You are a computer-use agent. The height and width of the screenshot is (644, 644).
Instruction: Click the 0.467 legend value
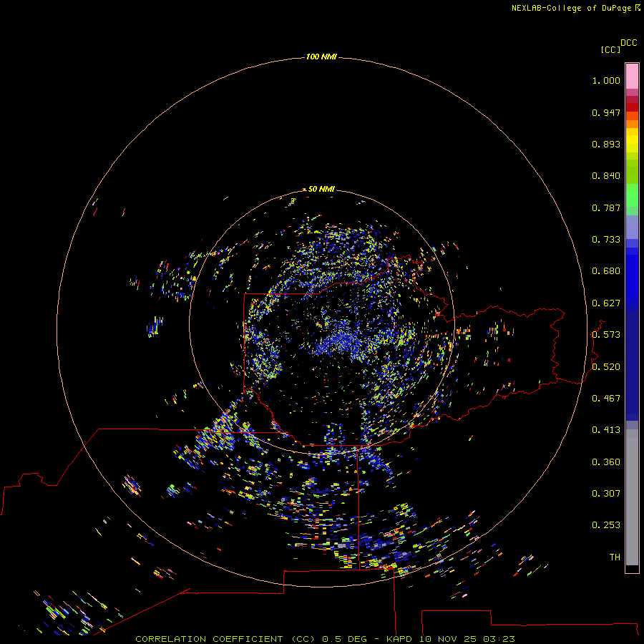coord(606,399)
